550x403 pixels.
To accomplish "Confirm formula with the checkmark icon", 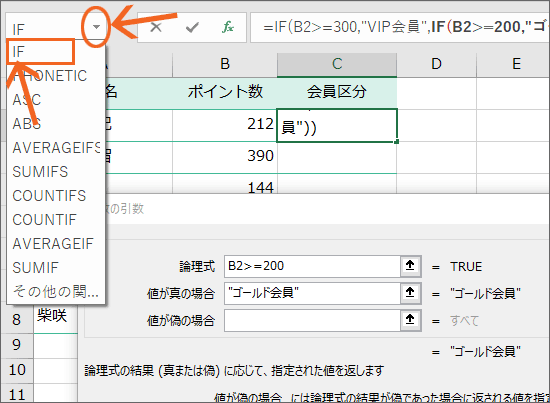I will 192,27.
